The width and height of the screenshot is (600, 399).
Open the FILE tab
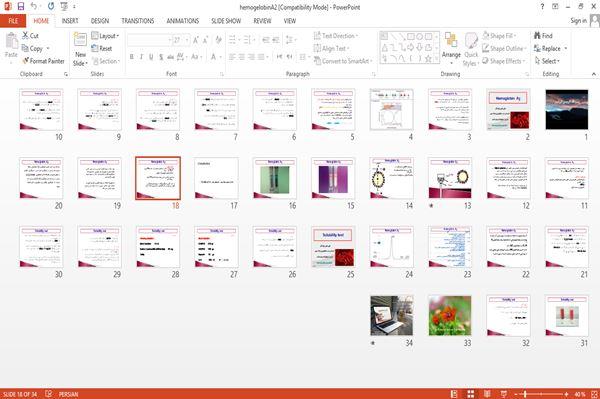click(x=13, y=21)
